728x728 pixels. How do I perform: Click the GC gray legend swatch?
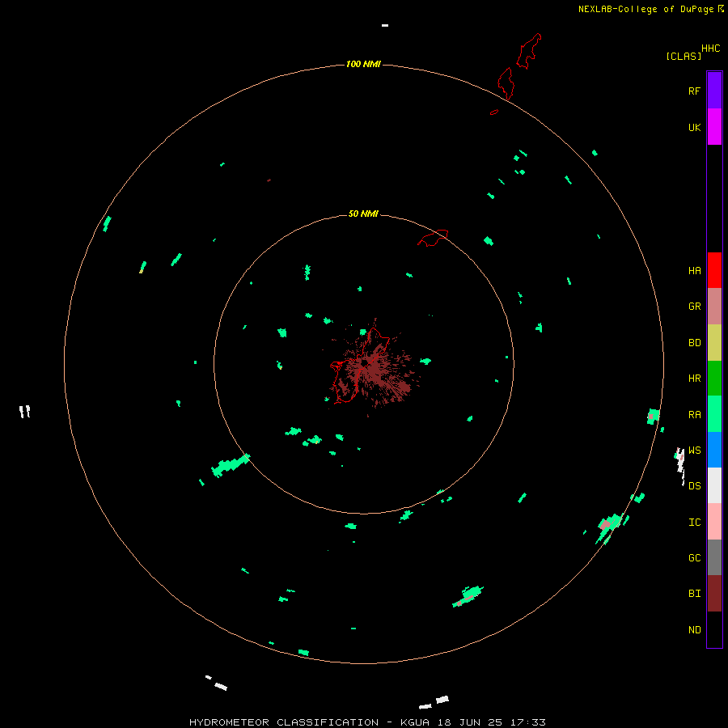pos(714,557)
